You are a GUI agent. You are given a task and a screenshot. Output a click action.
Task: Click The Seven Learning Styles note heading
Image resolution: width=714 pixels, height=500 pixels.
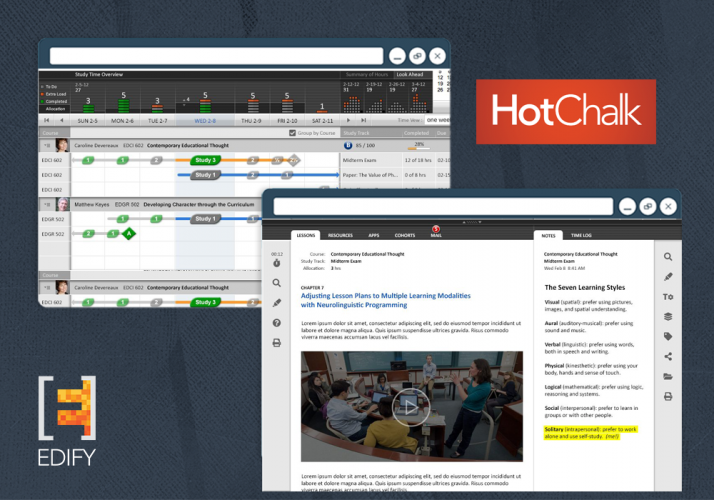click(x=585, y=287)
